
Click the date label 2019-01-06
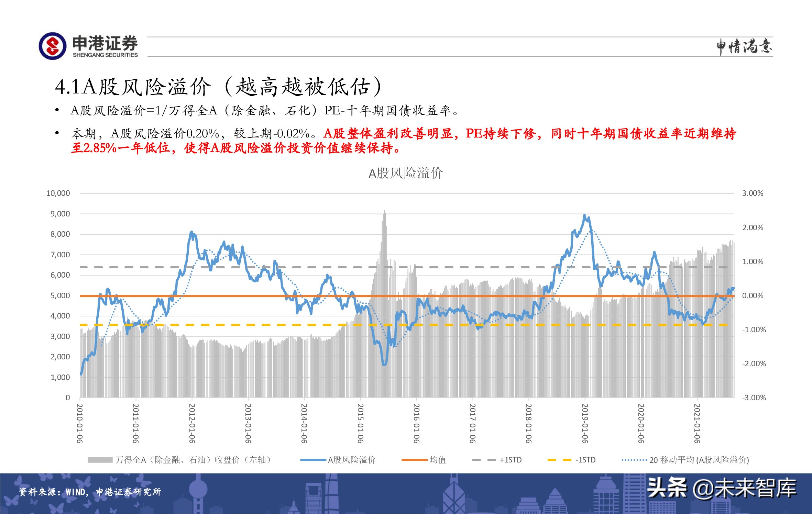coord(585,423)
